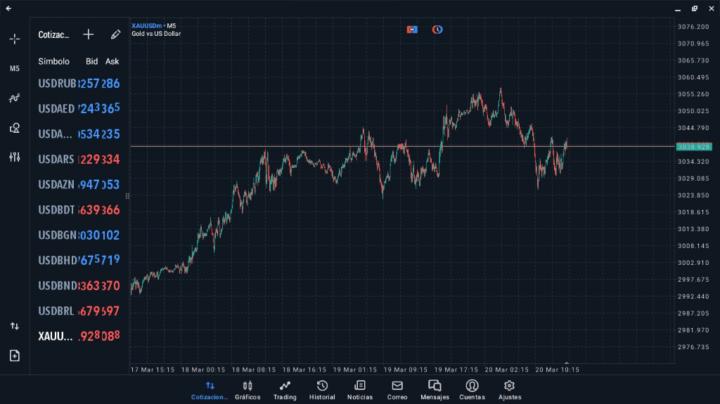Open the Historial tab
The width and height of the screenshot is (720, 404).
click(322, 390)
